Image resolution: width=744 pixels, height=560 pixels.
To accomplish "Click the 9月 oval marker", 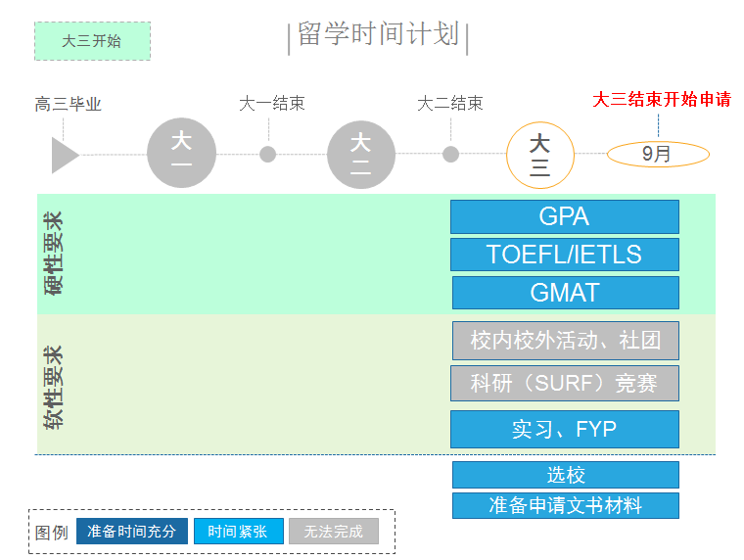I will [658, 154].
